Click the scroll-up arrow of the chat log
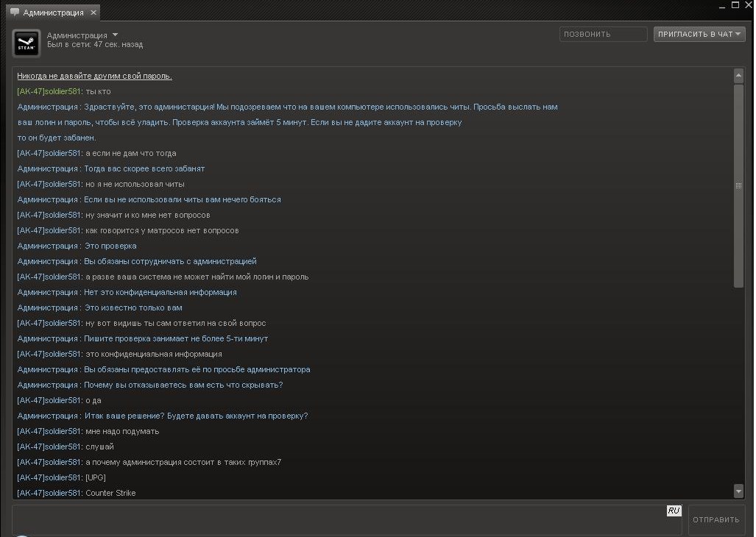Image resolution: width=756 pixels, height=537 pixels. coord(738,76)
